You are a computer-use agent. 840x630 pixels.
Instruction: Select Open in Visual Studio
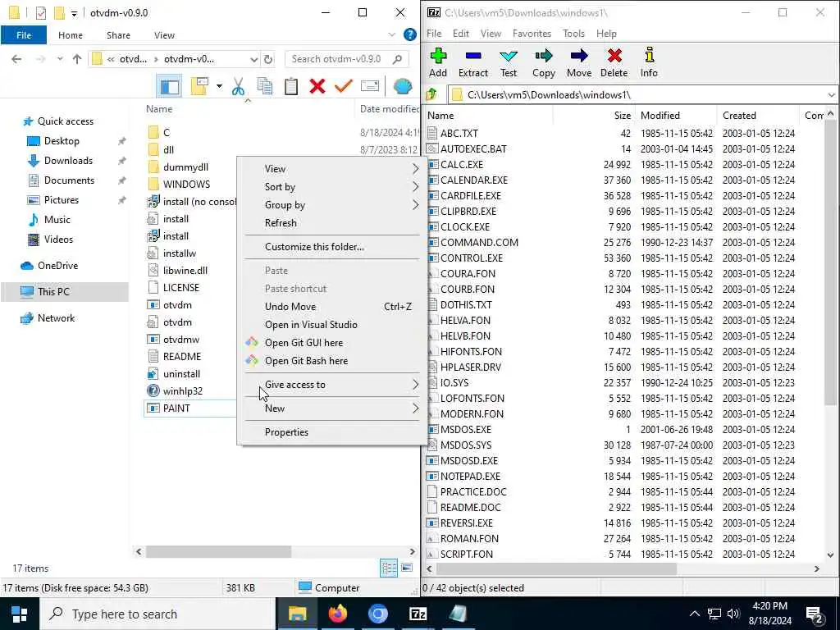[332, 325]
